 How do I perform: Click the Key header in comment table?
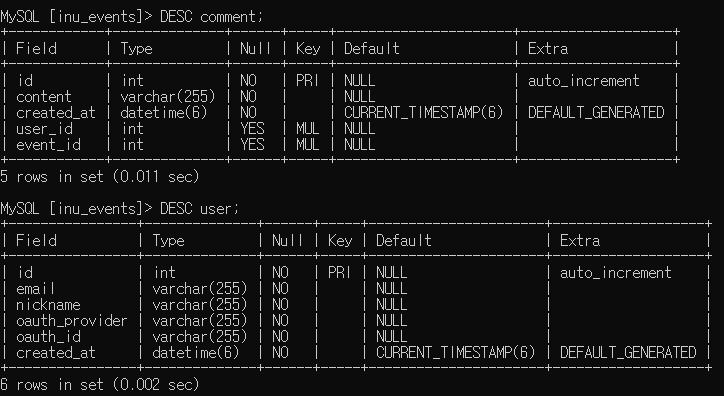[x=308, y=48]
